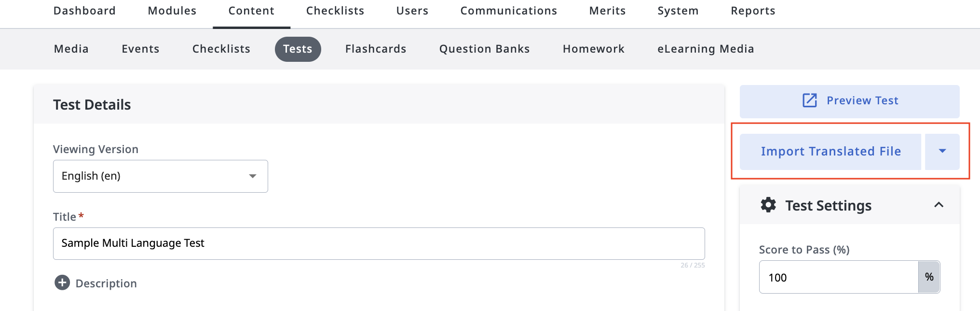Open the Viewing Version language dropdown

click(x=160, y=176)
